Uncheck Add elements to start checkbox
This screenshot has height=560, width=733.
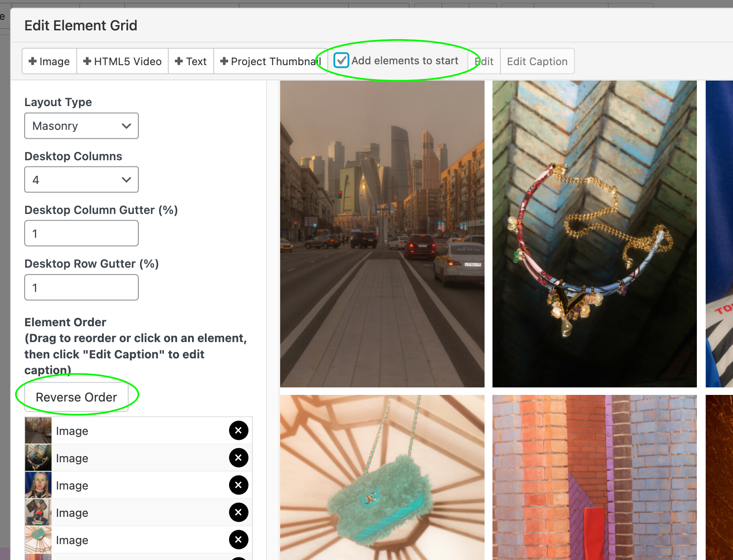341,61
